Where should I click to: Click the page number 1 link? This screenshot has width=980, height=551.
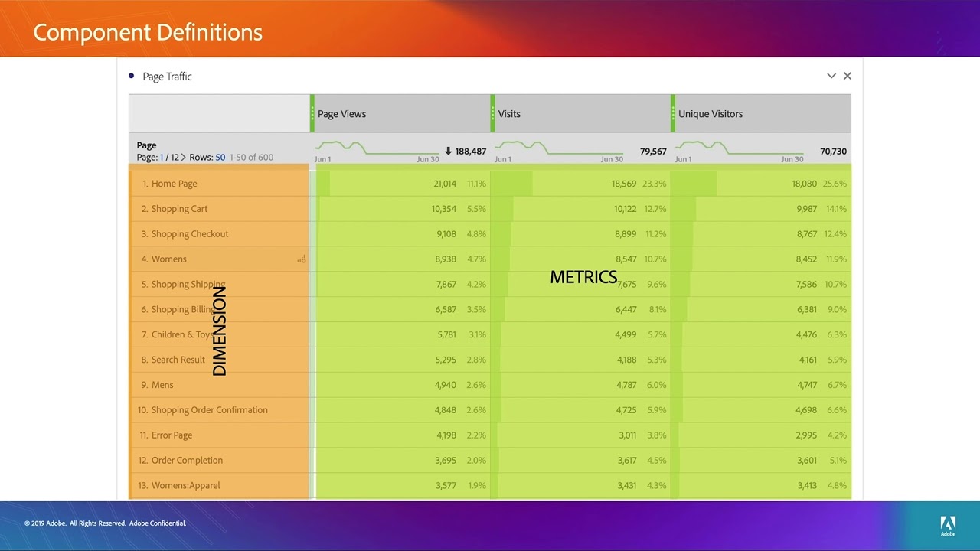pyautogui.click(x=162, y=158)
